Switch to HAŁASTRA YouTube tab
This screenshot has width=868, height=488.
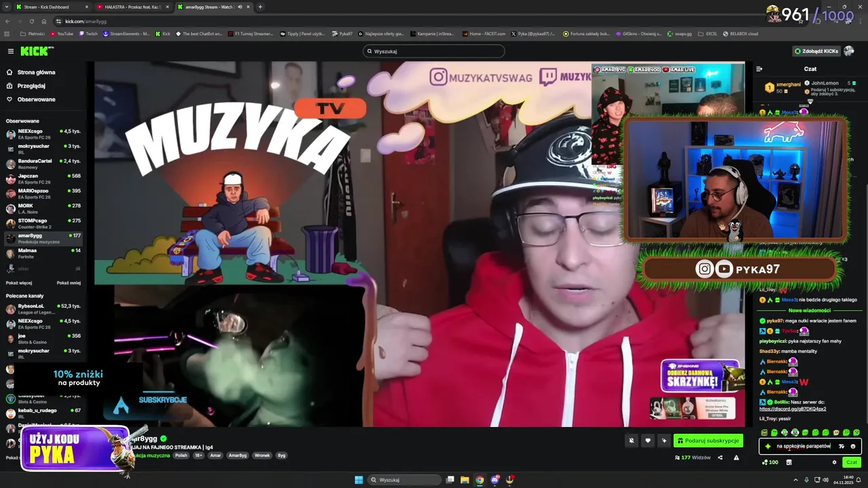(x=132, y=7)
